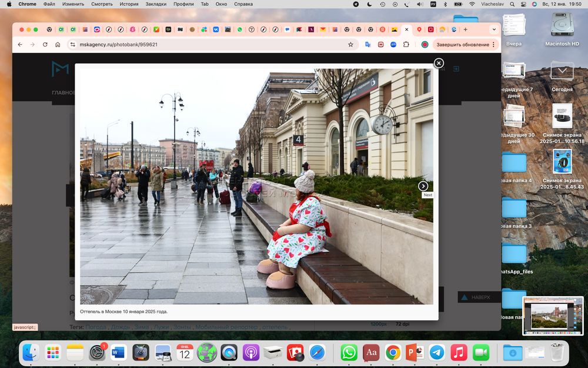Open the Закладки menu in menu bar

[156, 4]
